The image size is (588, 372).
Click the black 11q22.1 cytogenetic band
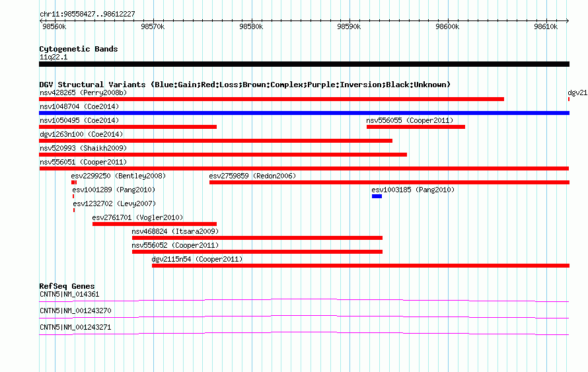click(304, 65)
